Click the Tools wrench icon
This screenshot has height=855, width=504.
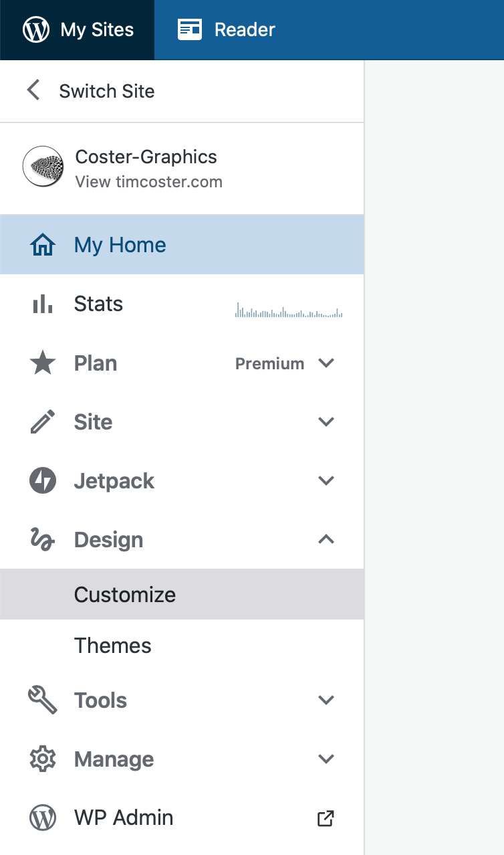click(43, 700)
